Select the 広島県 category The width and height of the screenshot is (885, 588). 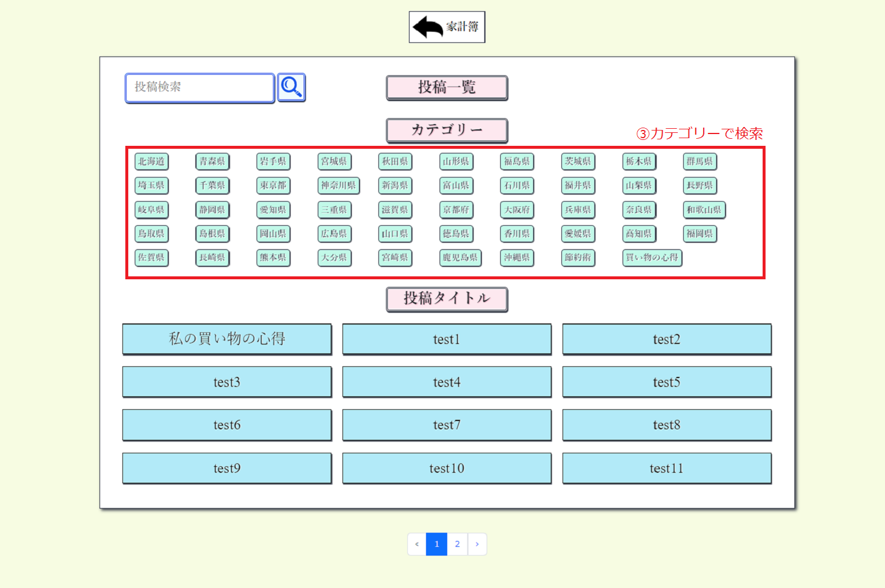coord(335,234)
